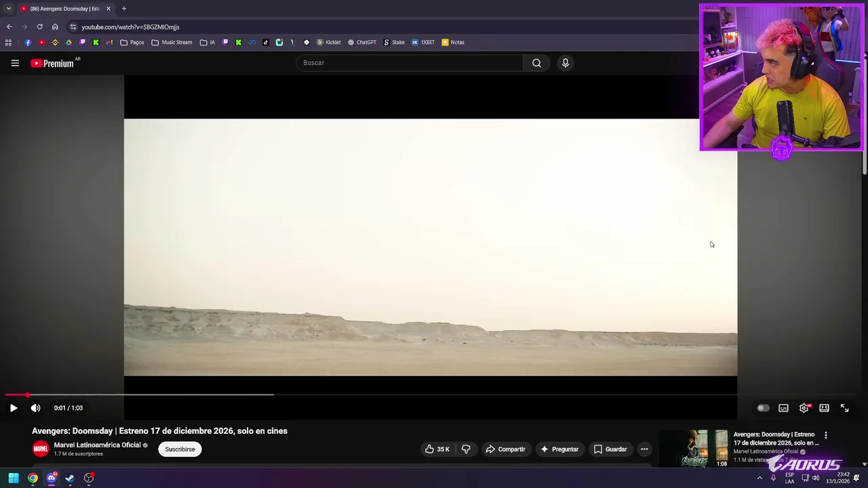Screen dimensions: 868x488
Task: Open the Facebook bookmark
Action: click(x=28, y=42)
